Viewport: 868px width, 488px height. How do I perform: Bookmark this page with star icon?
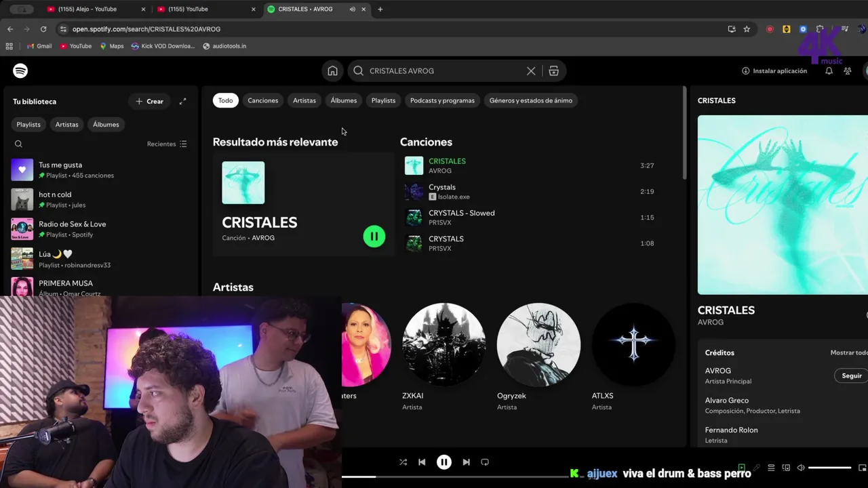(747, 29)
